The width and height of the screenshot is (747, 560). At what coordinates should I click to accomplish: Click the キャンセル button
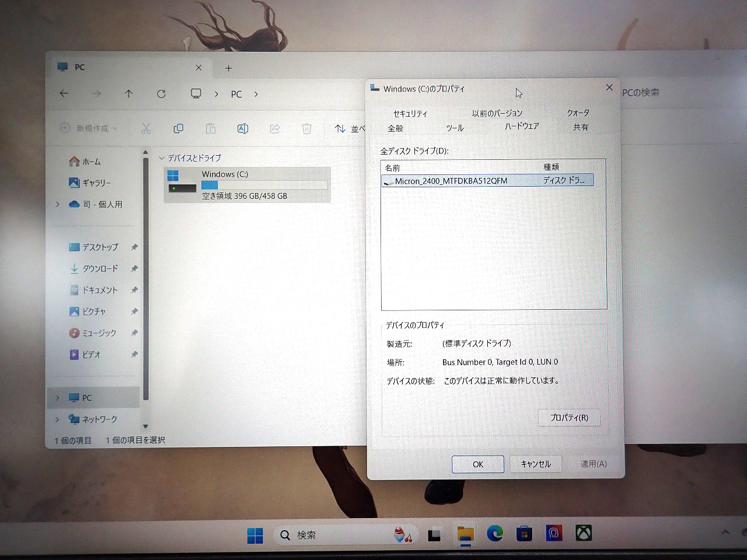[536, 464]
